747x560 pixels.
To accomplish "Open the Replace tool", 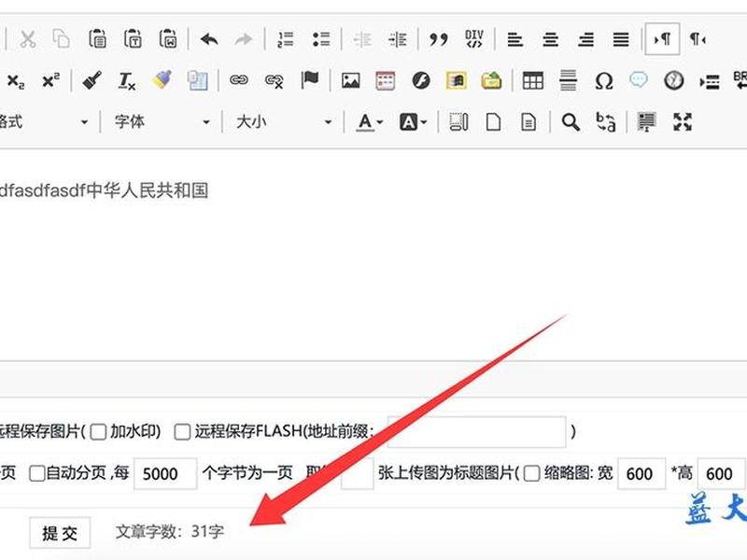I will point(605,122).
